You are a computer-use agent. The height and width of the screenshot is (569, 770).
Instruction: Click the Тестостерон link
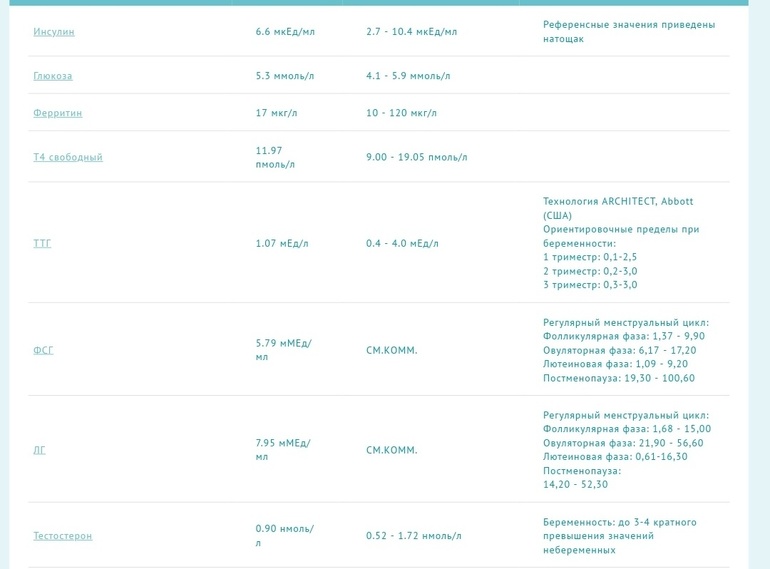tap(62, 536)
